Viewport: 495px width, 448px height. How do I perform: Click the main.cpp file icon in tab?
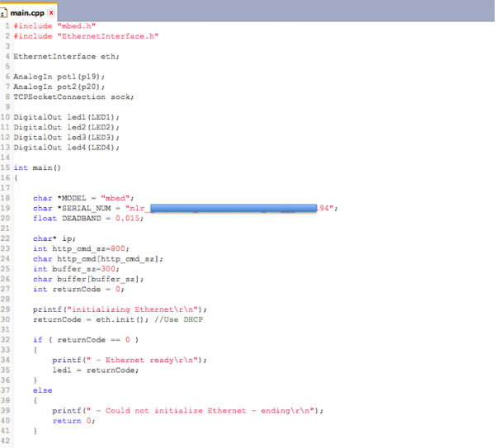coord(5,12)
